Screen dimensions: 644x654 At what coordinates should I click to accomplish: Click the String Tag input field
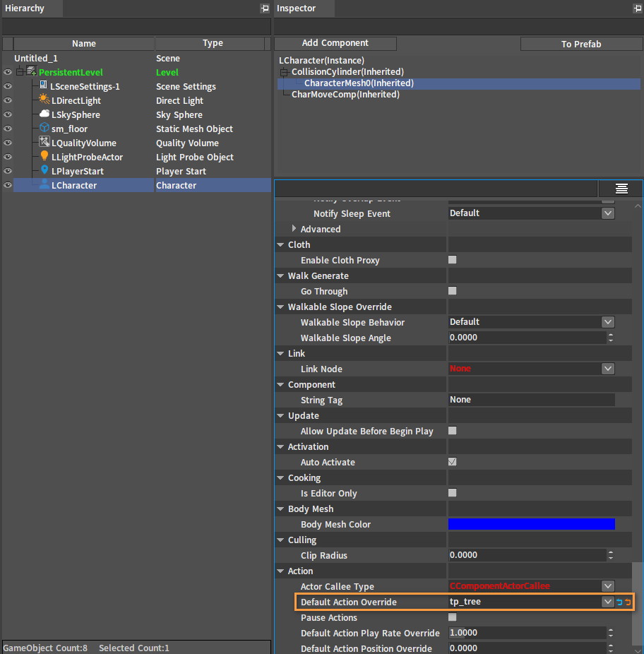pyautogui.click(x=532, y=400)
